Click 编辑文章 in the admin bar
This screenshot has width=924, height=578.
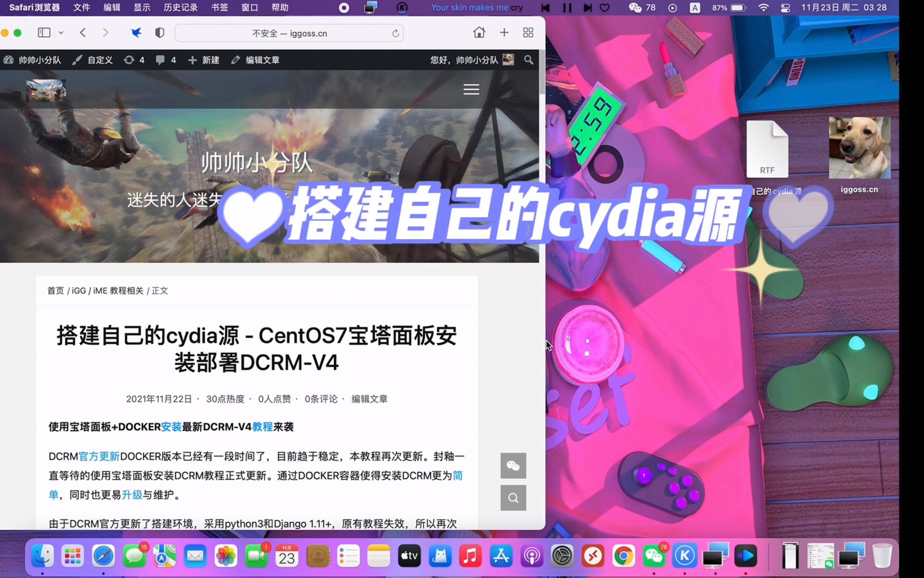[255, 60]
